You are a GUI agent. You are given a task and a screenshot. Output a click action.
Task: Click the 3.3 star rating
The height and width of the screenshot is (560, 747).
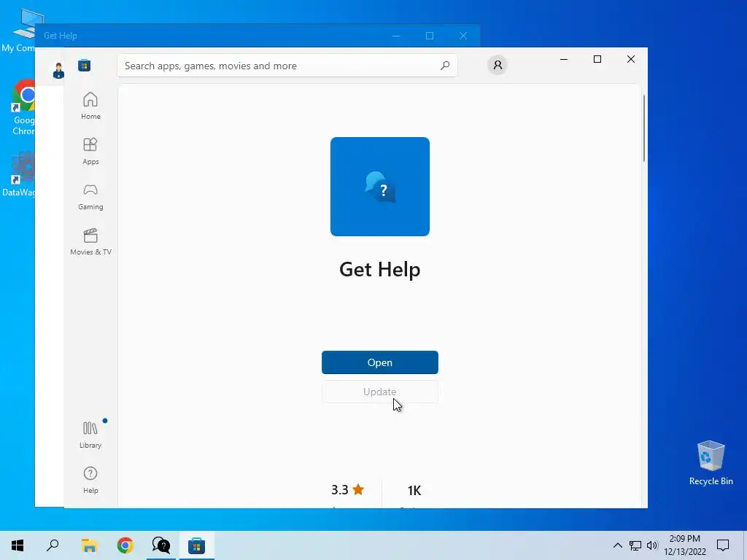click(348, 489)
